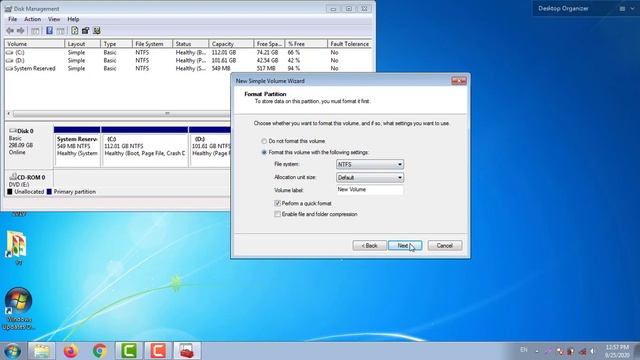Click the Back arrow in Disk Management toolbar
Viewport: 640px width, 360px height.
[x=10, y=31]
